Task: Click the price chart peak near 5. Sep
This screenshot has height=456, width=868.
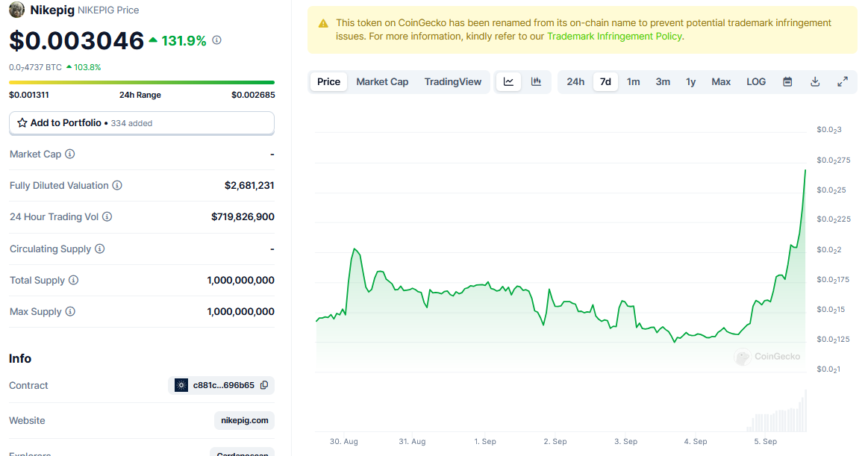Action: (805, 170)
